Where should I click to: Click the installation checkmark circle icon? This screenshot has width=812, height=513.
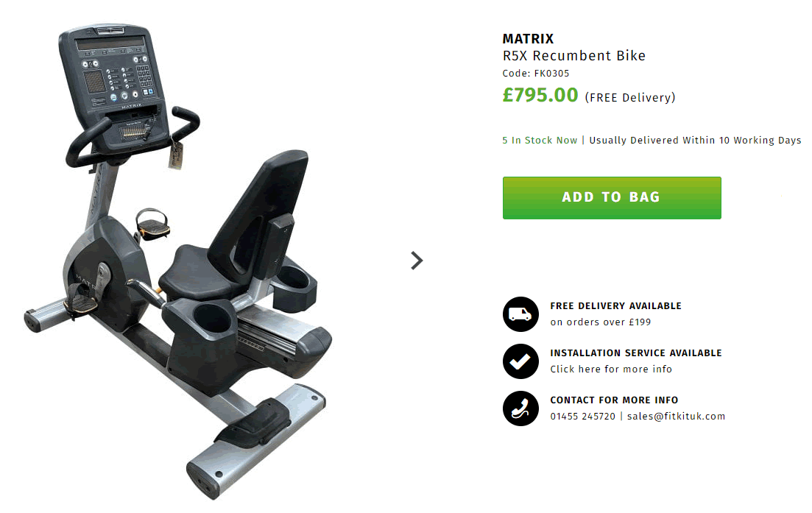pos(520,361)
